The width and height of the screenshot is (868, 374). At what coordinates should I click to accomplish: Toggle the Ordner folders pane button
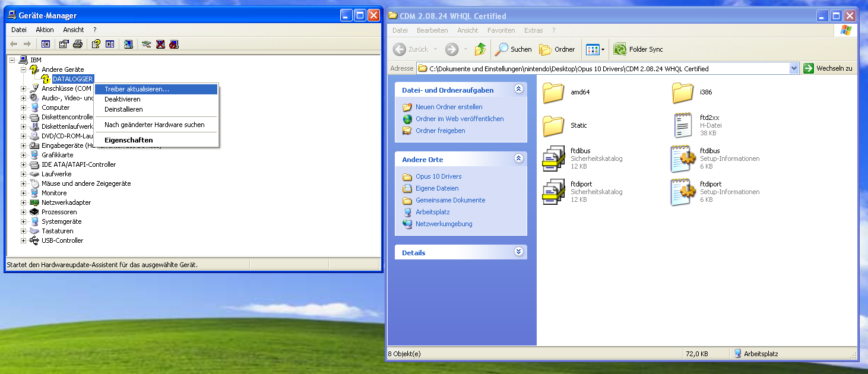pos(557,49)
